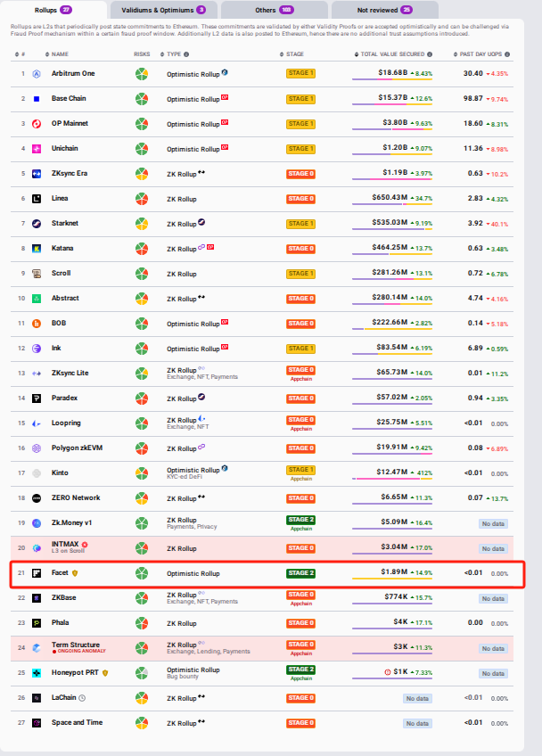The height and width of the screenshot is (756, 542).
Task: Sort table by # column
Action: (x=21, y=54)
